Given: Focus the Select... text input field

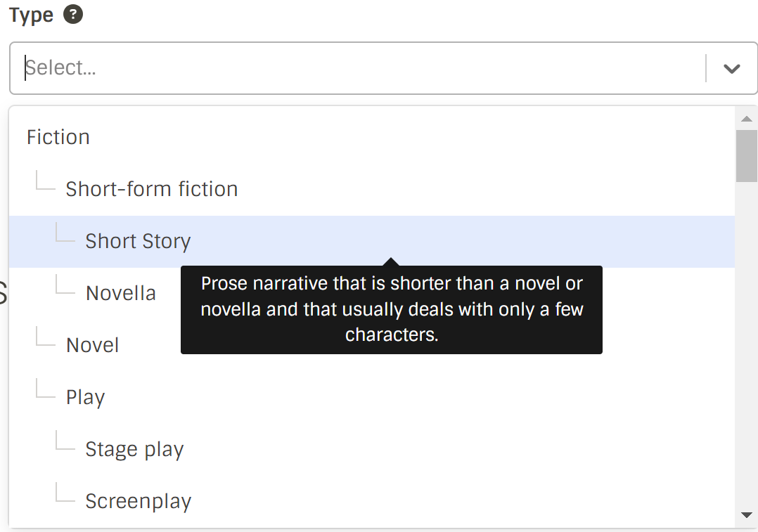Looking at the screenshot, I should click(x=358, y=68).
